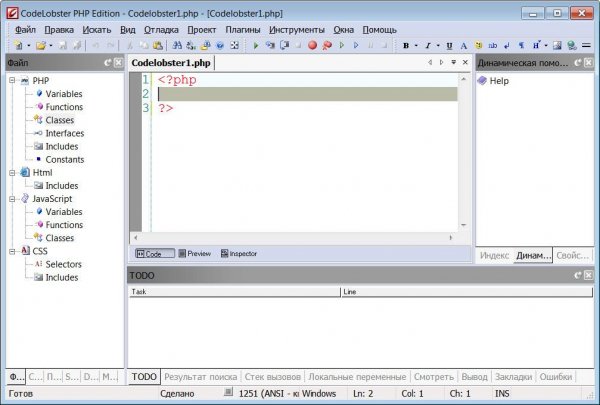Insert line break with the return arrow icon
The image size is (600, 405).
tap(507, 46)
